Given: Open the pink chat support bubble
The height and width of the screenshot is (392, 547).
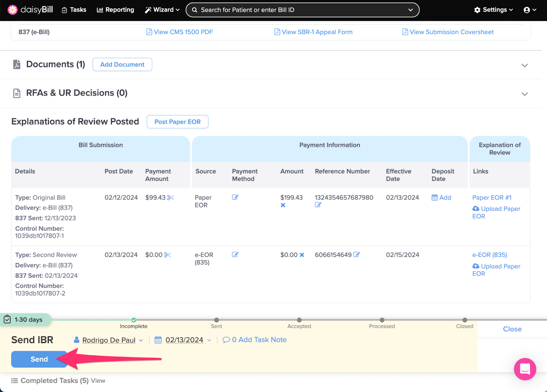Looking at the screenshot, I should (x=525, y=369).
